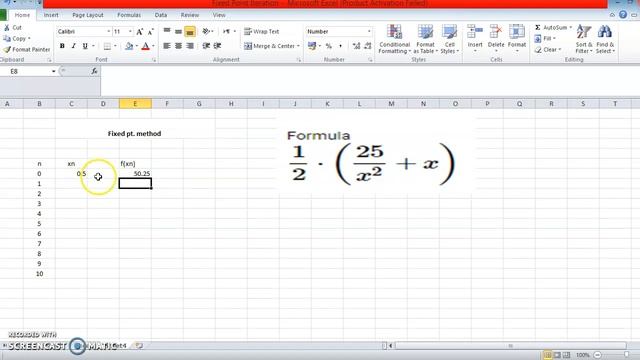Switch to the Insert tab
640x360 pixels.
51,15
